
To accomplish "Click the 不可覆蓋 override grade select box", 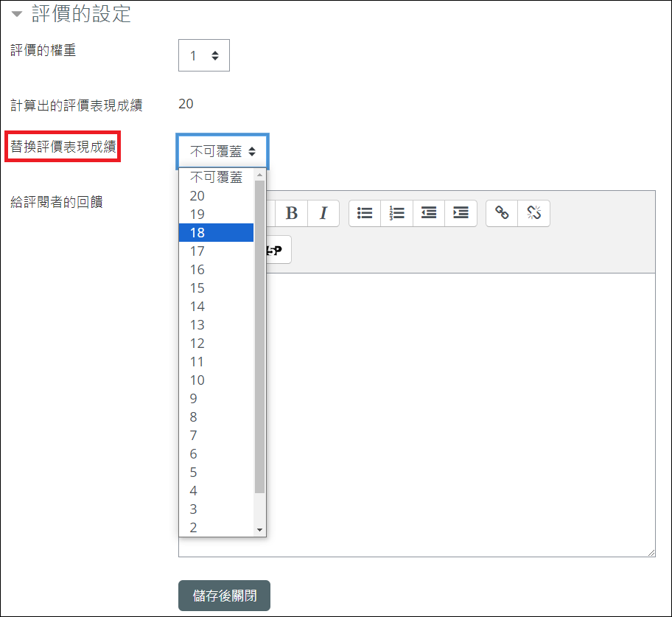I will click(x=223, y=151).
